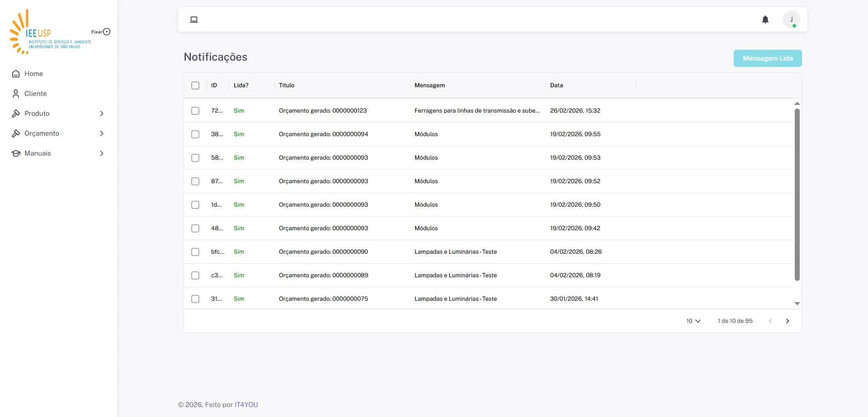Viewport: 868px width, 417px height.
Task: Click the laptop icon in top bar
Action: point(194,19)
